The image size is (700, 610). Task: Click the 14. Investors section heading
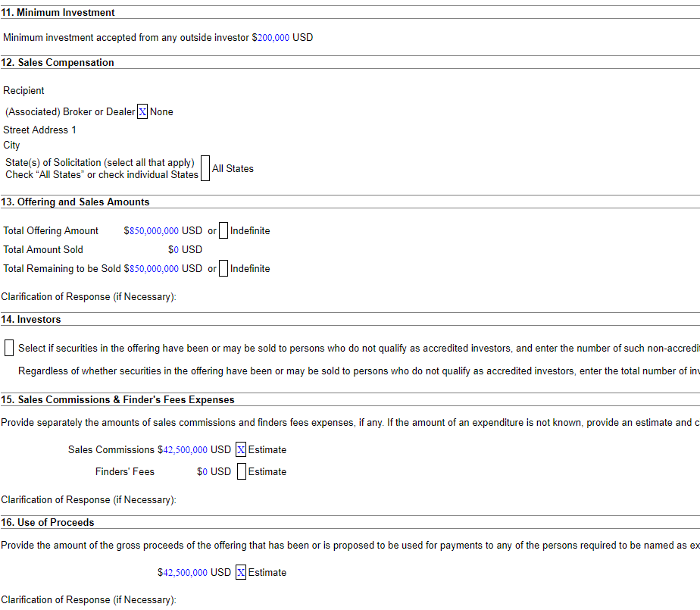[32, 319]
